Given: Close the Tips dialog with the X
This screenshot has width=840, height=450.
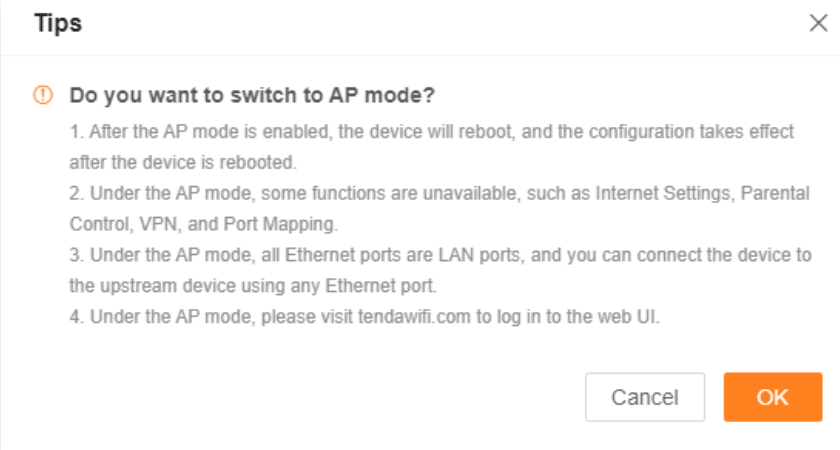Looking at the screenshot, I should tap(818, 25).
